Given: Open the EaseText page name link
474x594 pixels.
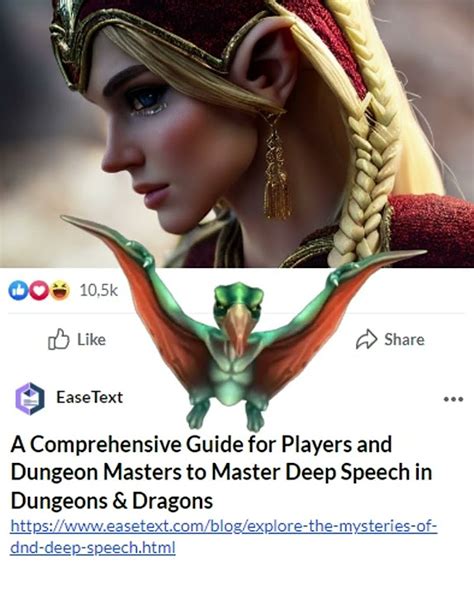Looking at the screenshot, I should point(89,397).
